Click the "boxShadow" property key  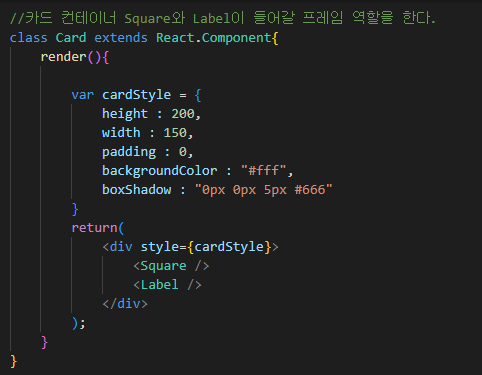pos(136,190)
